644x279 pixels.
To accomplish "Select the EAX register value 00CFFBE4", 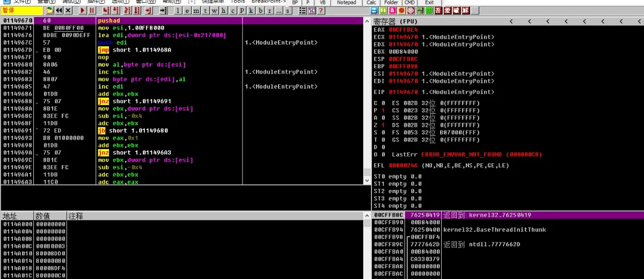I will click(x=403, y=30).
